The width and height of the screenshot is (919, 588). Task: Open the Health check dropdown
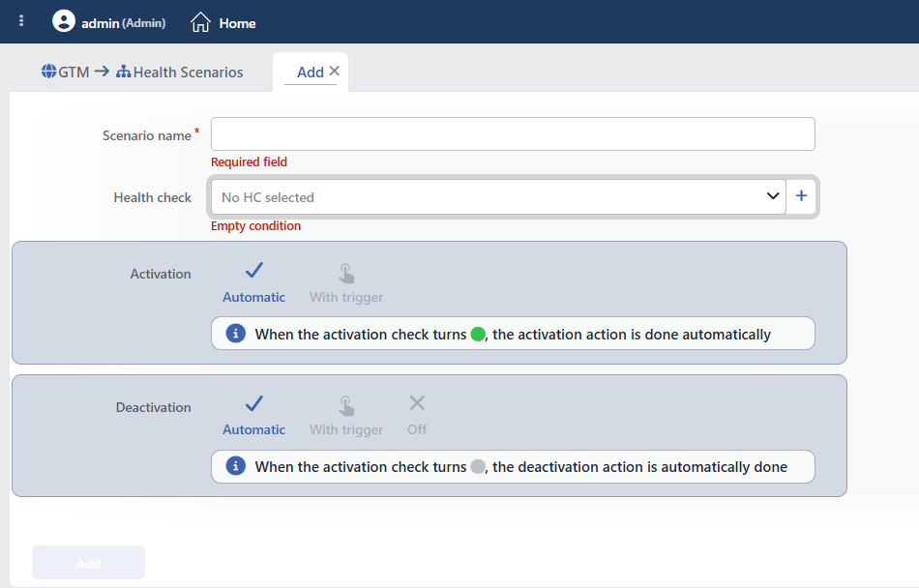click(498, 196)
